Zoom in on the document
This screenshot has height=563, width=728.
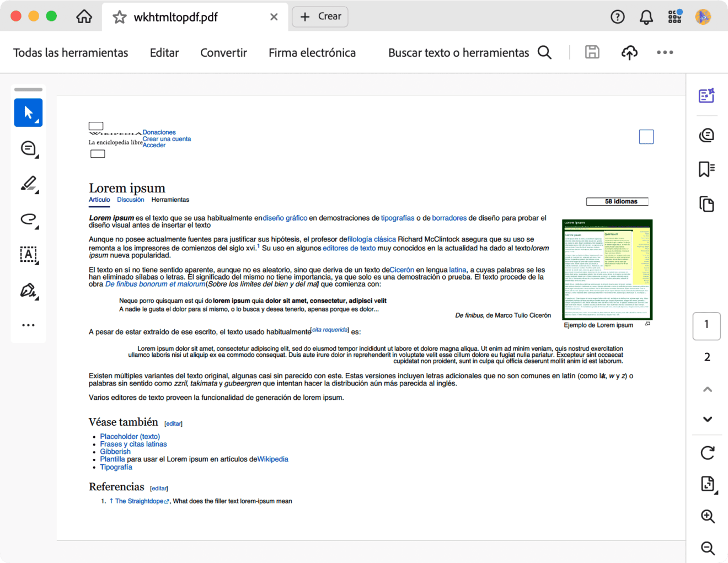pos(706,517)
